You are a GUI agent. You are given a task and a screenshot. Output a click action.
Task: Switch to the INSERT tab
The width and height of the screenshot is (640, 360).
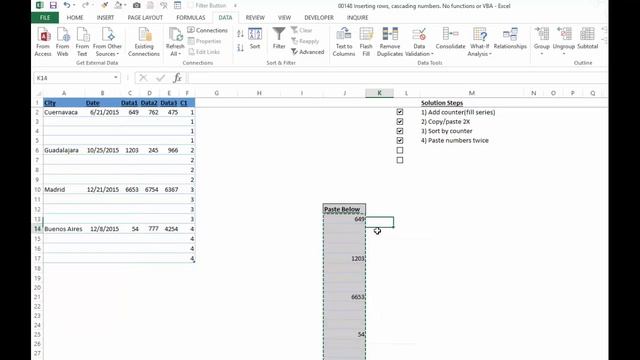coord(105,18)
